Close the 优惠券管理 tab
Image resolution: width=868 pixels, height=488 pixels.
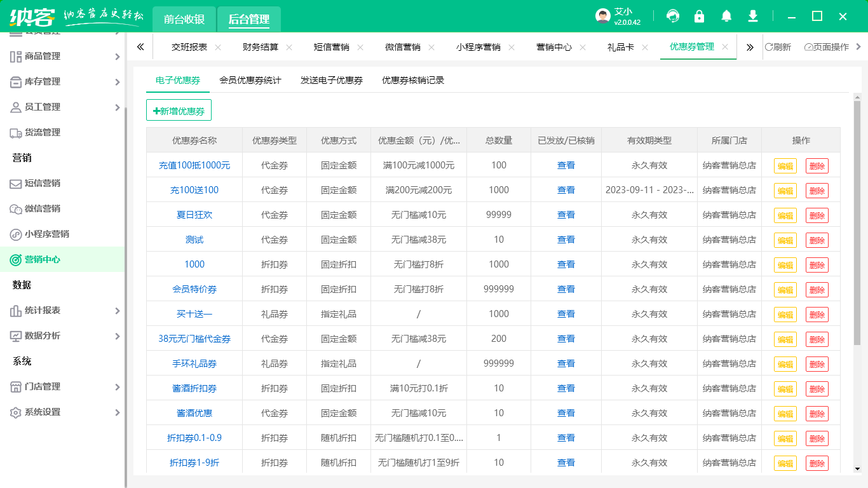pos(725,47)
